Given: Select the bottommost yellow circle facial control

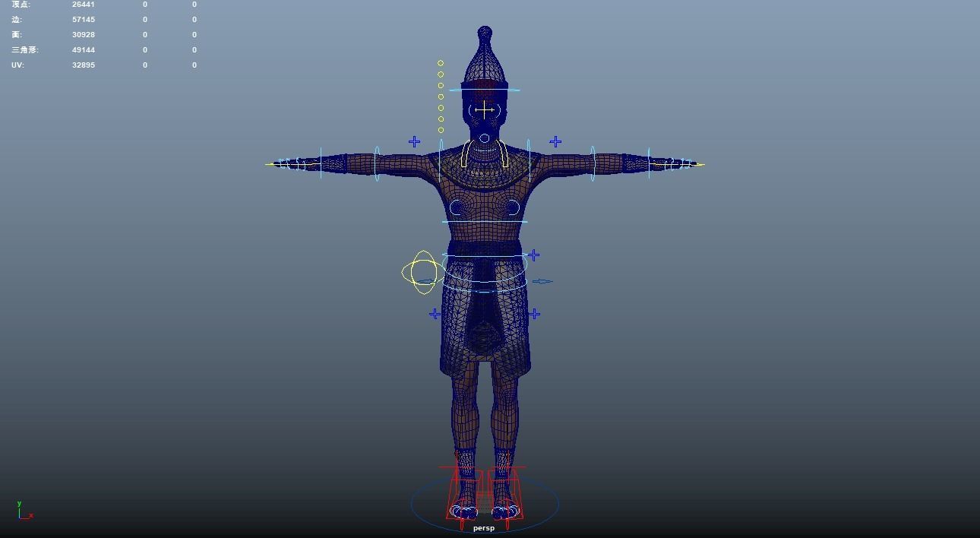Looking at the screenshot, I should pos(441,130).
